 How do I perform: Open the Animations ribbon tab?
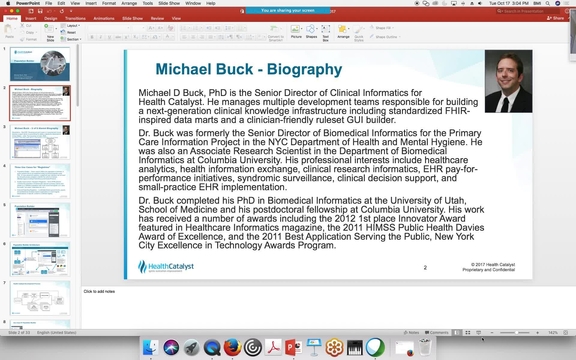click(x=104, y=18)
